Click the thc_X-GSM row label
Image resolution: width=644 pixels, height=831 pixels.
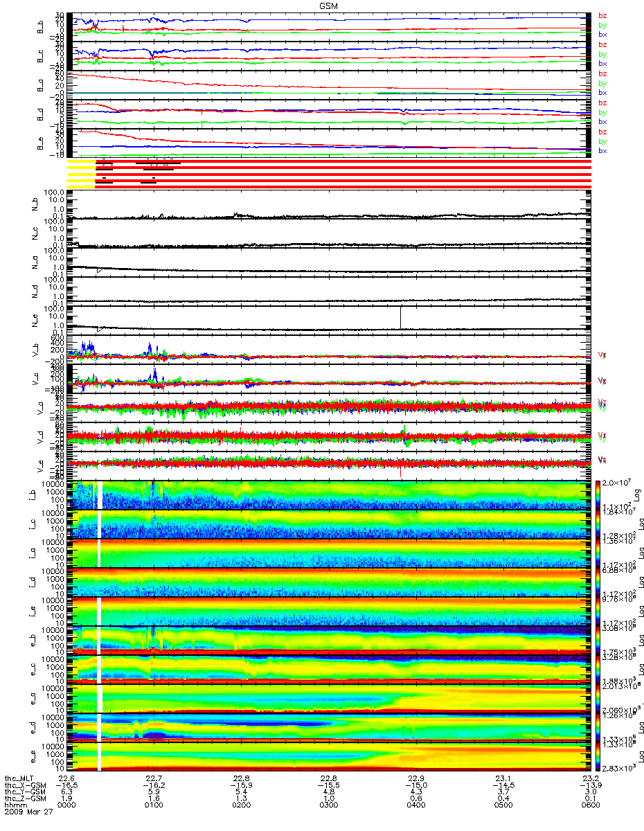(24, 785)
